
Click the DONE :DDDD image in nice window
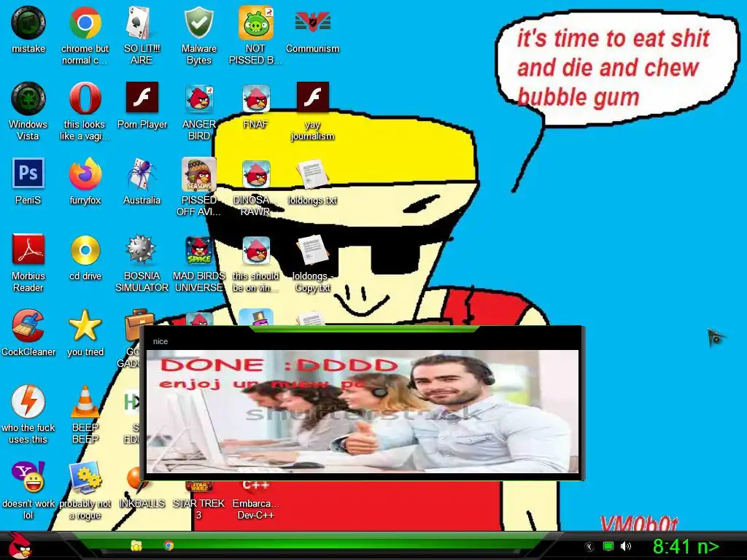click(x=363, y=412)
